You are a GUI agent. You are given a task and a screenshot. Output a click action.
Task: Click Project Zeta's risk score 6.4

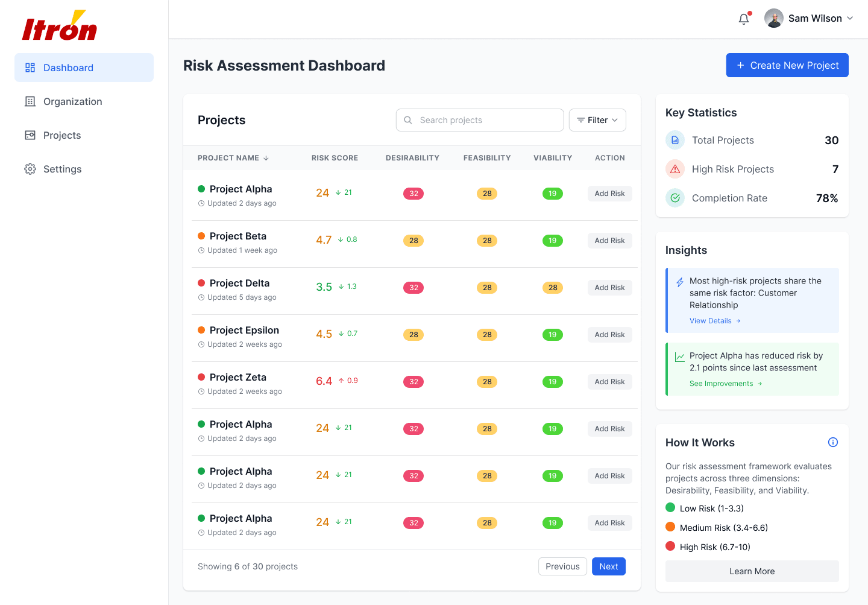click(324, 381)
